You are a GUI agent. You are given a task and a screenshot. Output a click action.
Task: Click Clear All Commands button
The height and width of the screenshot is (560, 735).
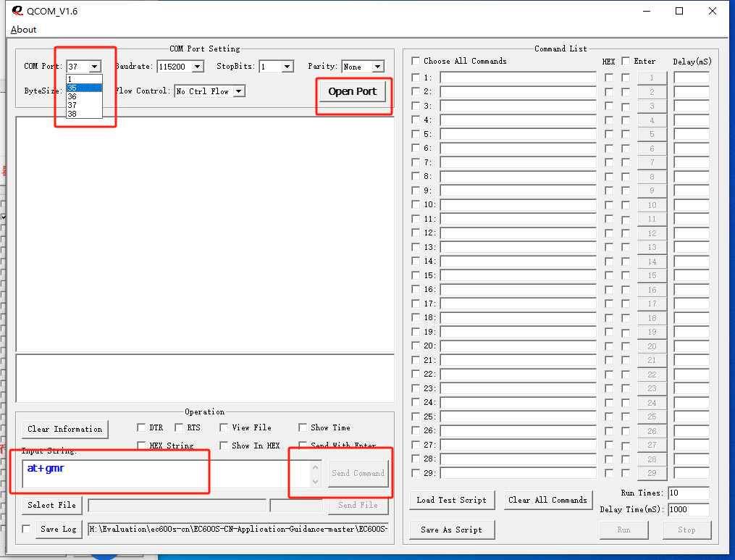pos(547,500)
